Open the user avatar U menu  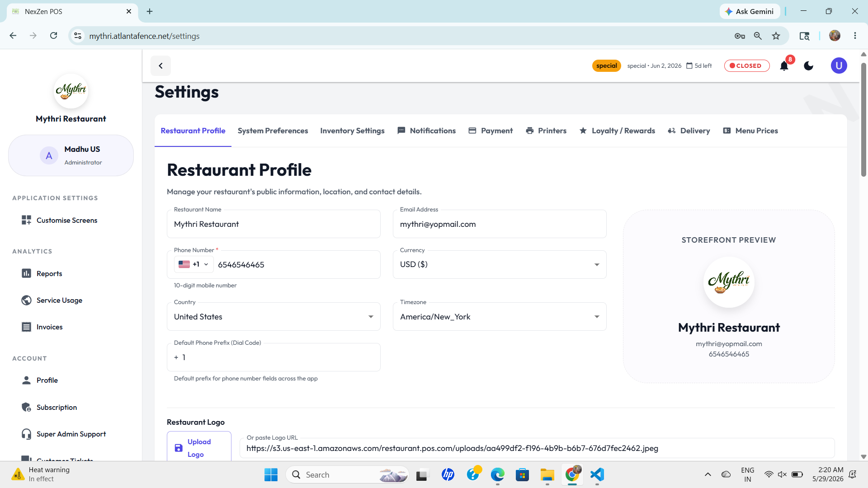point(839,66)
